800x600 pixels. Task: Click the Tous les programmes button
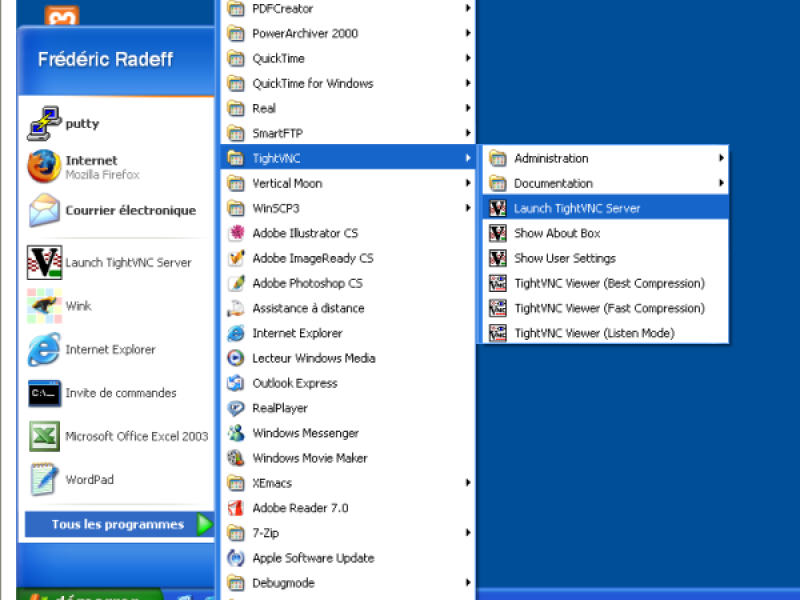coord(119,524)
